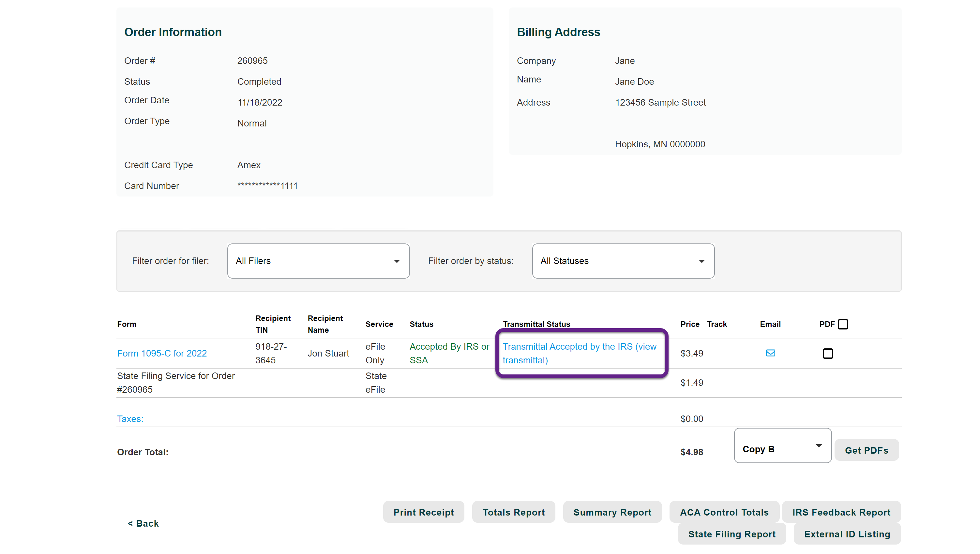
Task: Open the IRS Feedback Report
Action: 841,512
